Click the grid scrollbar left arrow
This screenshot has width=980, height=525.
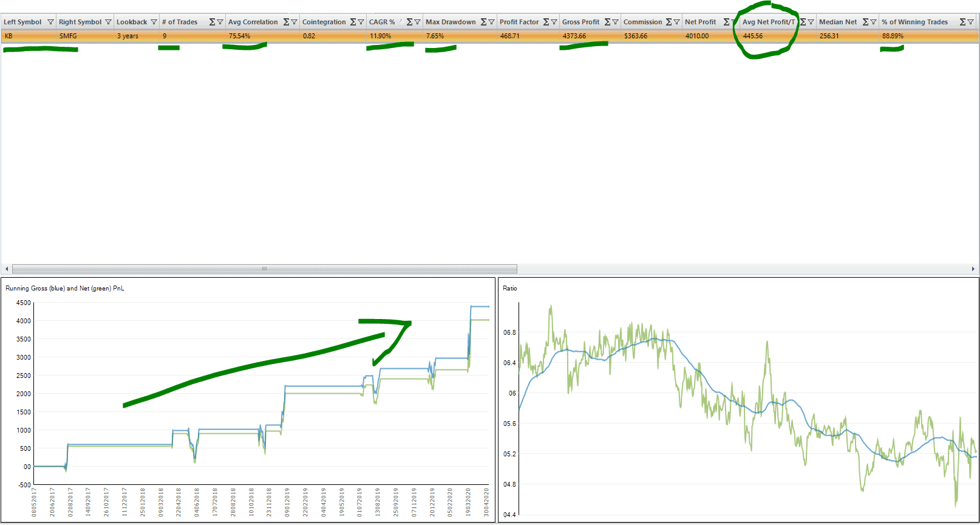(7, 269)
